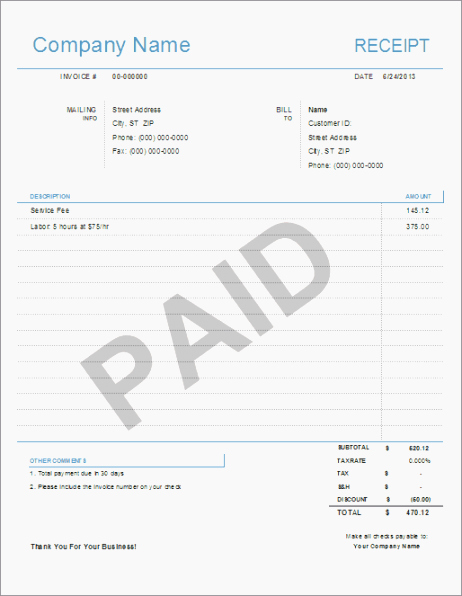Select invoice number 00-000000
This screenshot has width=462, height=596.
click(130, 76)
